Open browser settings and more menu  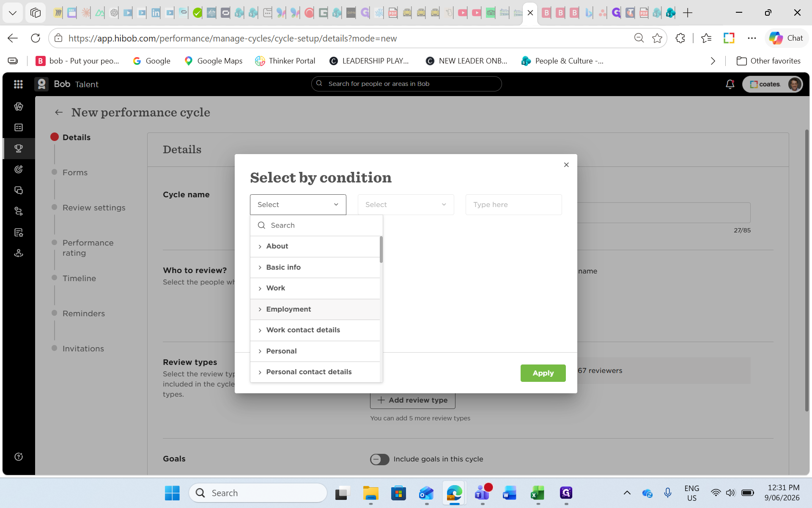752,38
